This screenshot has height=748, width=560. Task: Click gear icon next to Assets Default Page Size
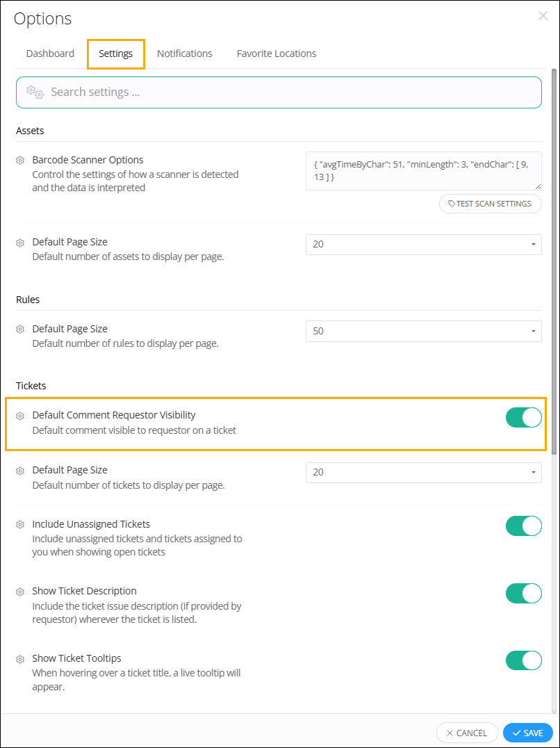20,243
